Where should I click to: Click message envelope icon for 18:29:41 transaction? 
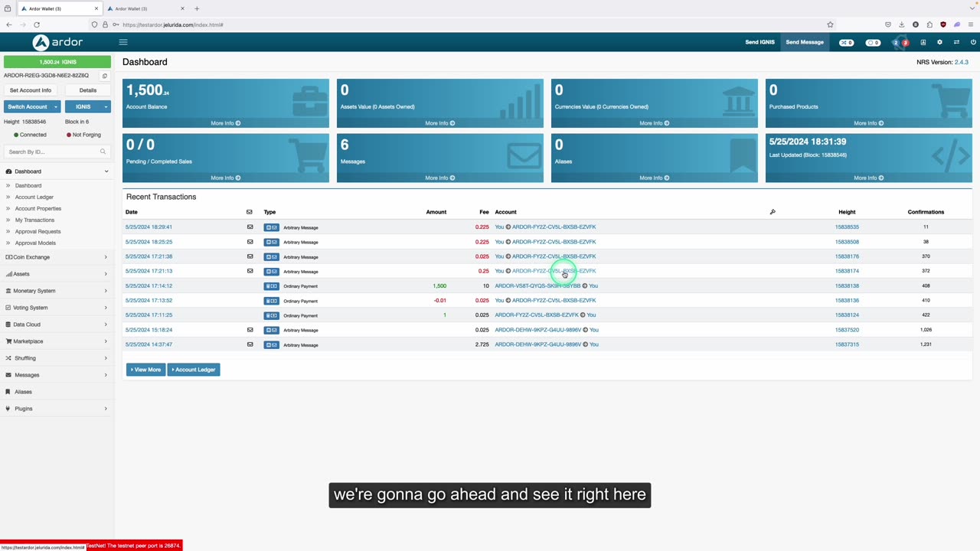tap(250, 227)
